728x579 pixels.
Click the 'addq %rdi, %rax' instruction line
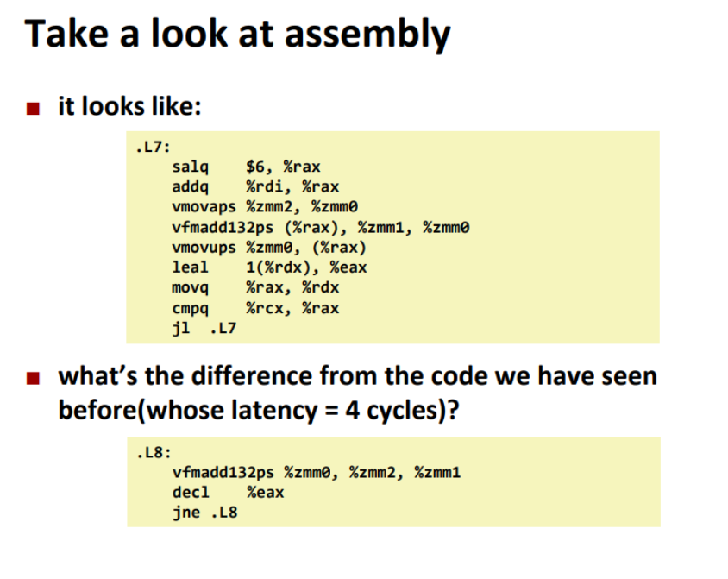(255, 186)
